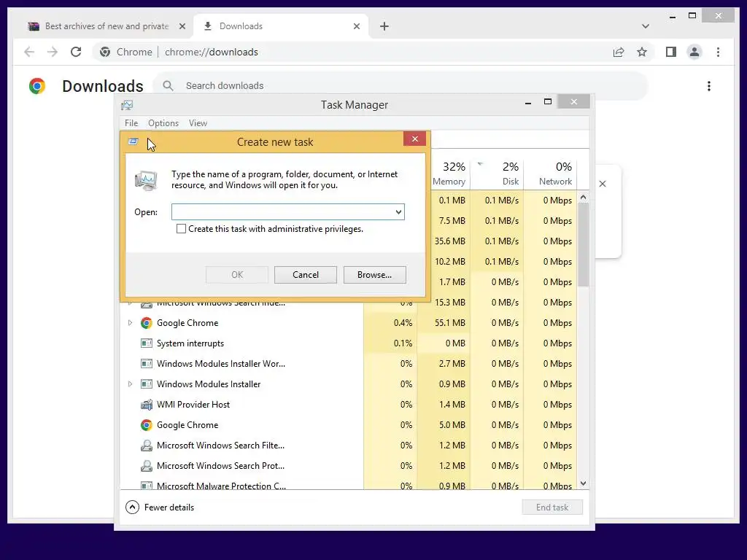747x560 pixels.
Task: Click the Create new task title icon
Action: (133, 141)
